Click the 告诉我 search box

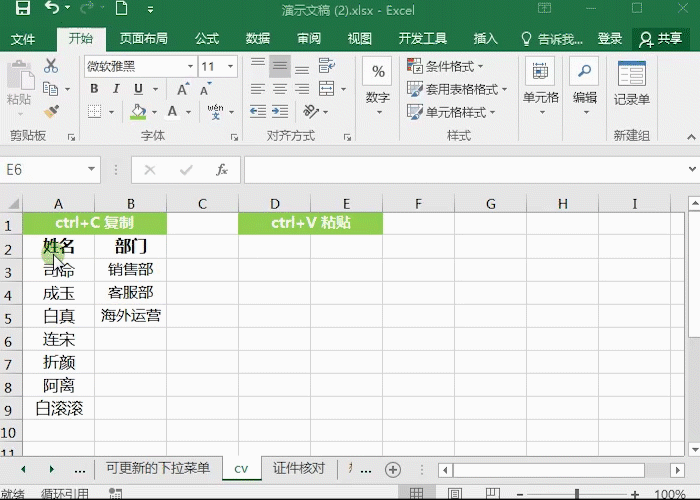(x=552, y=39)
